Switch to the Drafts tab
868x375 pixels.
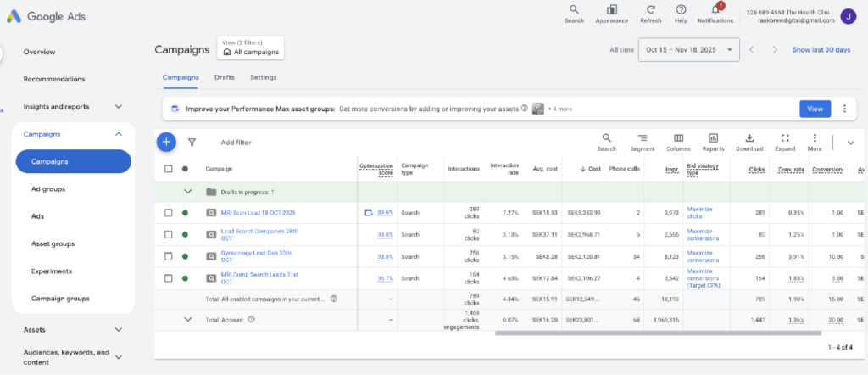224,77
